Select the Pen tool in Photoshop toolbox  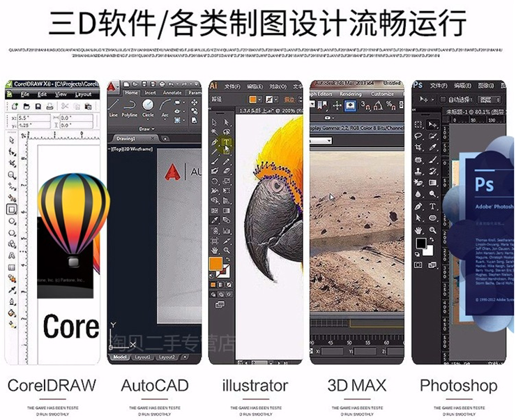(x=418, y=207)
